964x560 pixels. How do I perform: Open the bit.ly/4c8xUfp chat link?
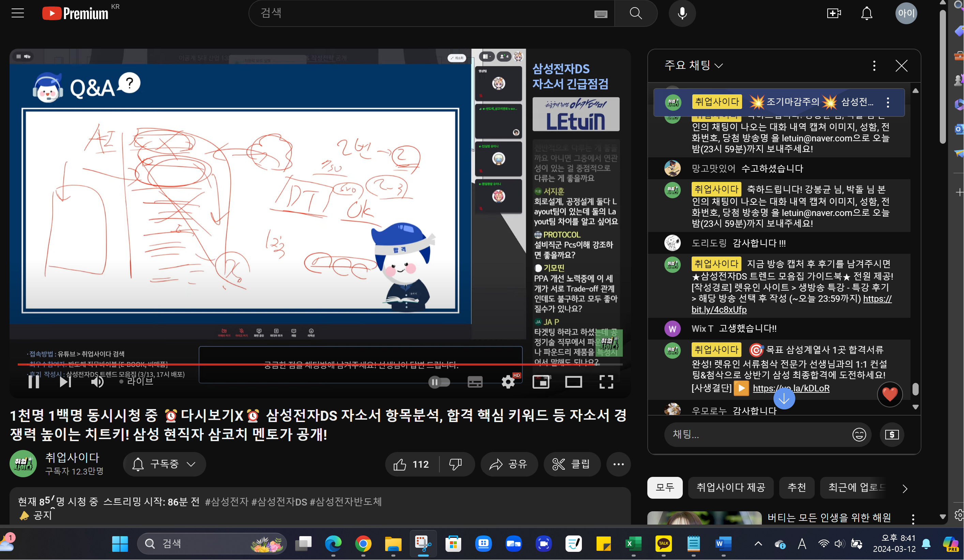(719, 310)
